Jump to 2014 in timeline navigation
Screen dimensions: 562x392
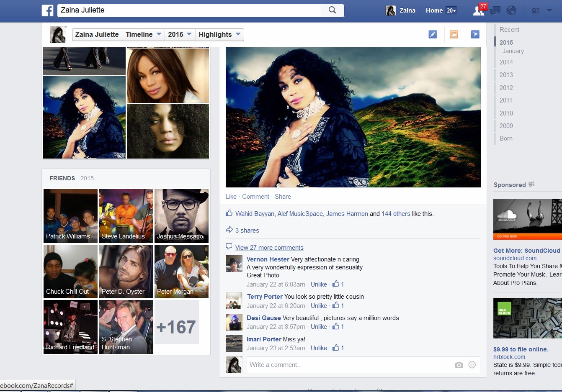[x=506, y=62]
